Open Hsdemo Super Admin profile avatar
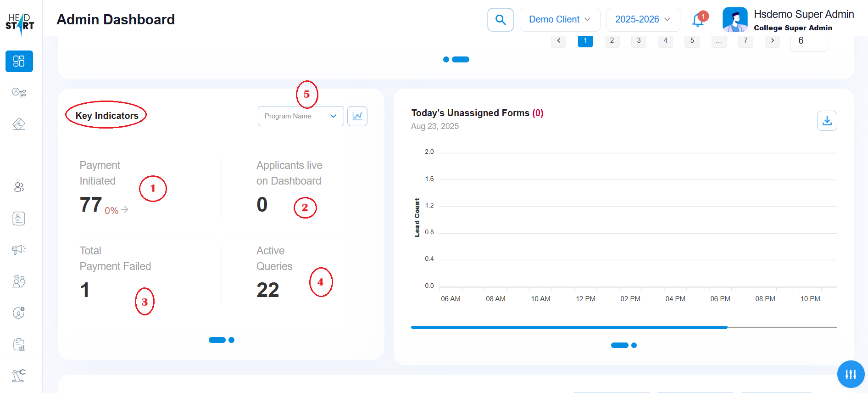The width and height of the screenshot is (868, 393). coord(734,20)
